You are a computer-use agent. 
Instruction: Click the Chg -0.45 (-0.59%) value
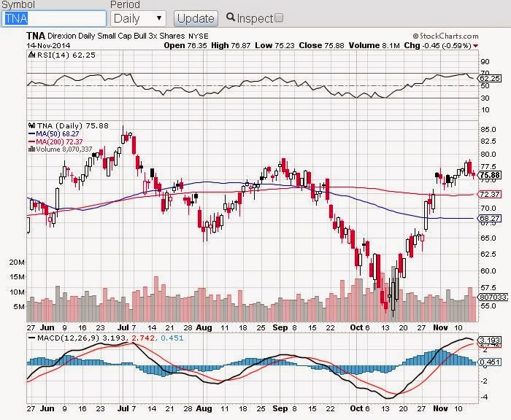coord(438,46)
